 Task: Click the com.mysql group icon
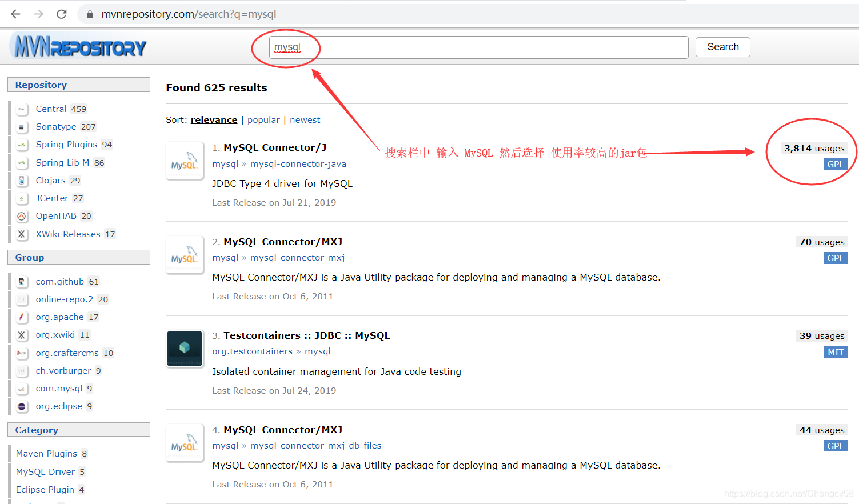22,389
